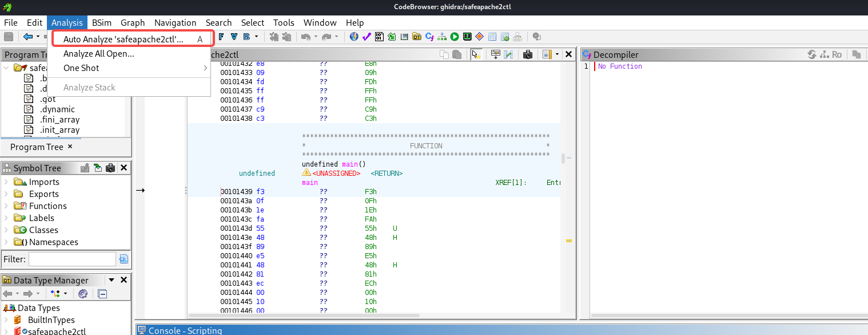Click the F (navigate by function) toolbar icon
The width and height of the screenshot is (868, 335).
coord(221,37)
